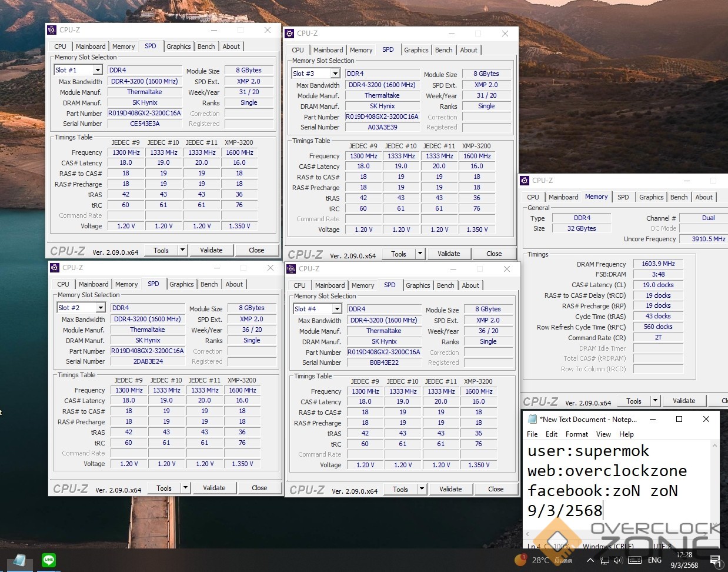728x572 pixels.
Task: Click the Notepad text line 'web:overclockzone'
Action: click(x=607, y=471)
